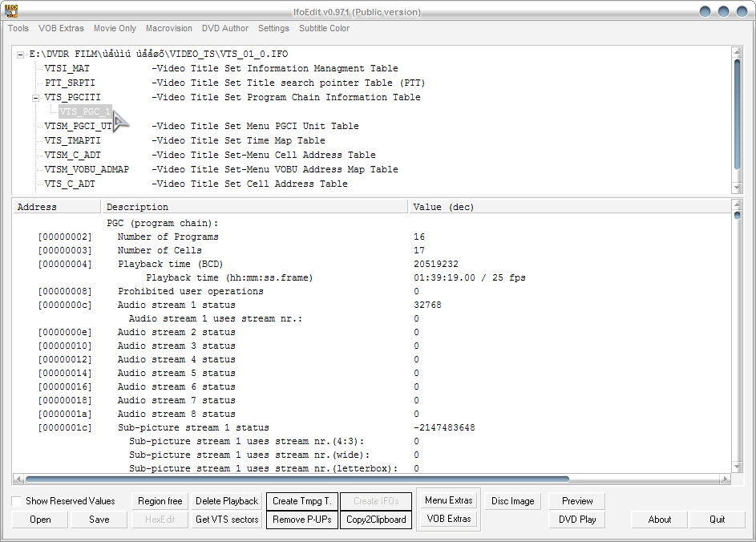Toggle the Show Reserved Values checkbox
The image size is (756, 542).
click(x=16, y=501)
